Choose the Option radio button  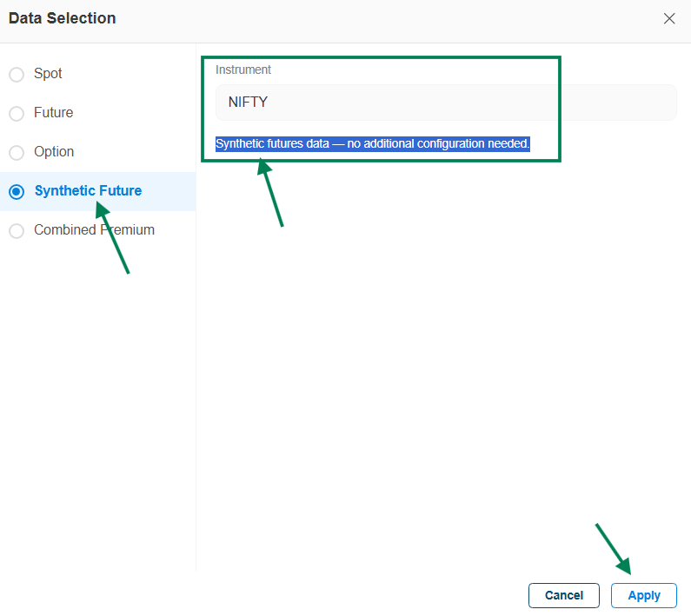tap(17, 153)
